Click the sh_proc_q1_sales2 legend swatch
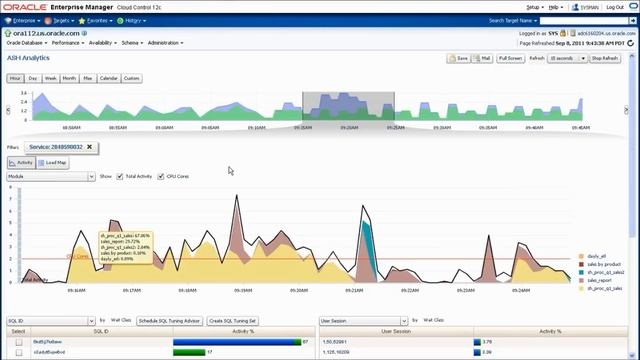Screen dimensions: 640x360 [581, 272]
